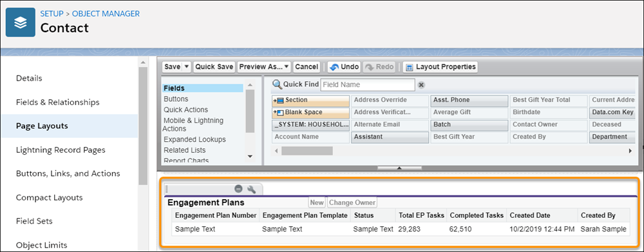Select Report Charts palette category
Image resolution: width=644 pixels, height=252 pixels.
(x=186, y=160)
